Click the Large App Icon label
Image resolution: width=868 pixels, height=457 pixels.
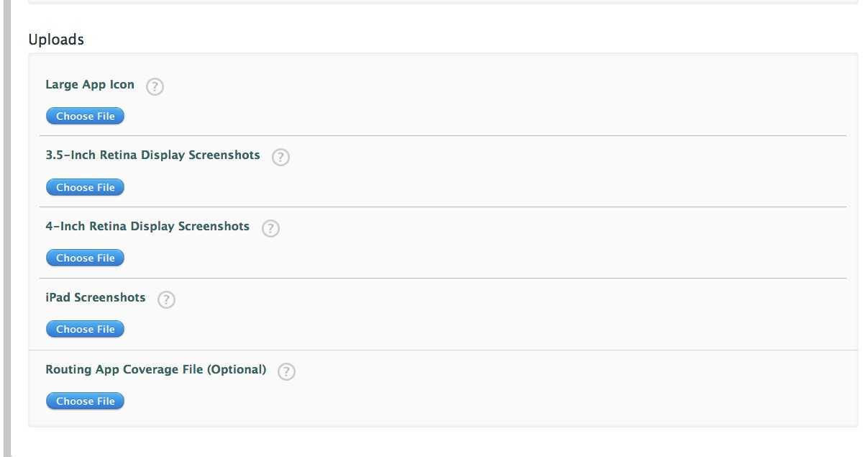point(90,84)
